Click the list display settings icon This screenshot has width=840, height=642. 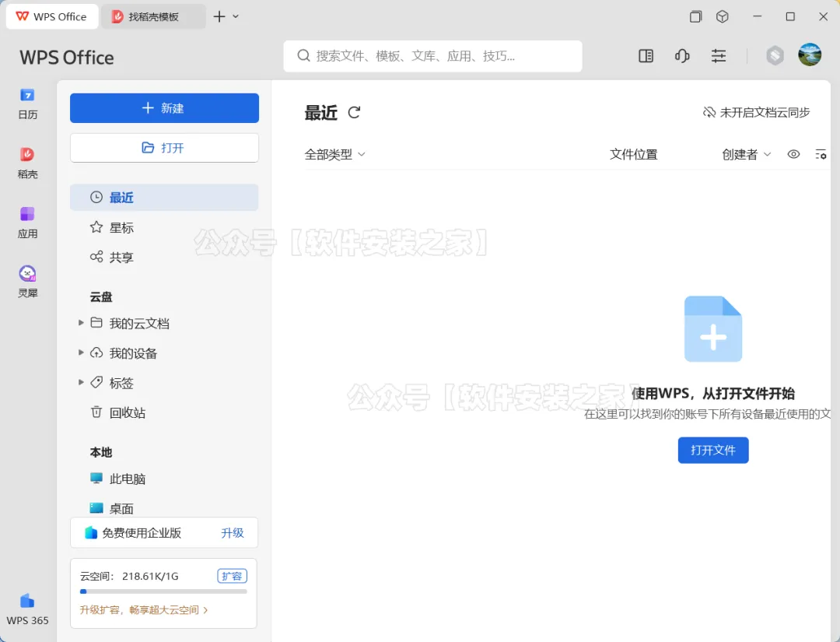click(x=821, y=154)
